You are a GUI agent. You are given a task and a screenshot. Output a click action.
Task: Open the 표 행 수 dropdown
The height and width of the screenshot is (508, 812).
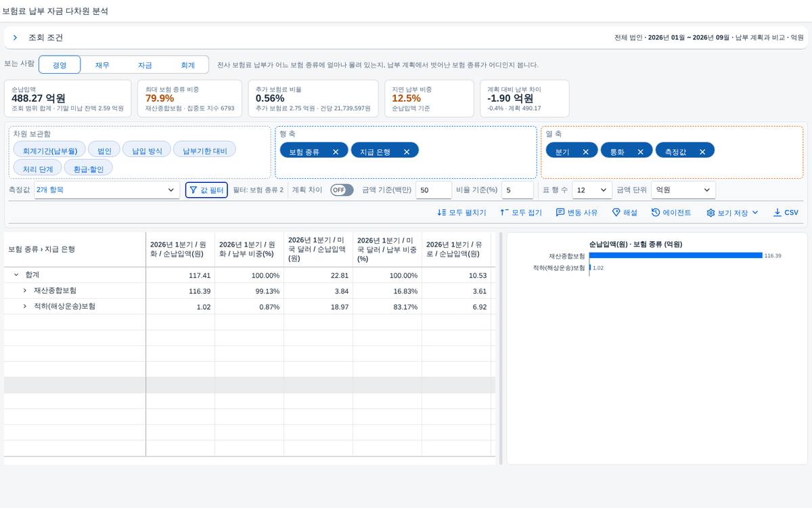[x=592, y=190]
